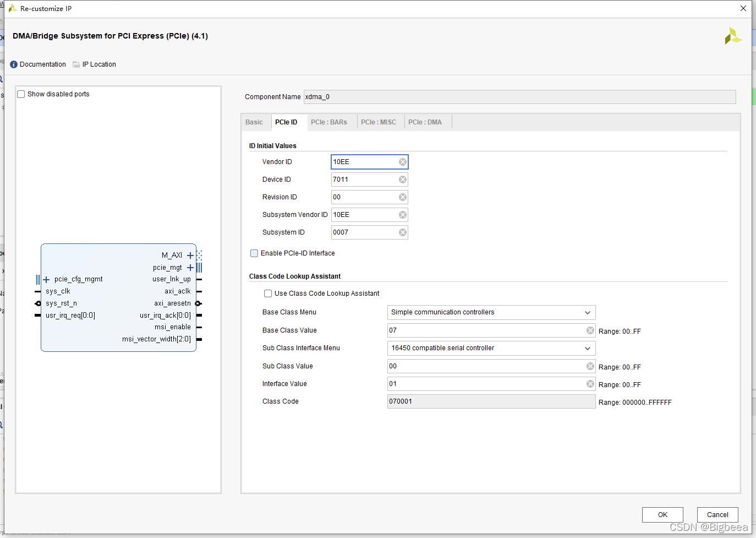Select the msi_vector_width[2:0] port label

point(157,339)
